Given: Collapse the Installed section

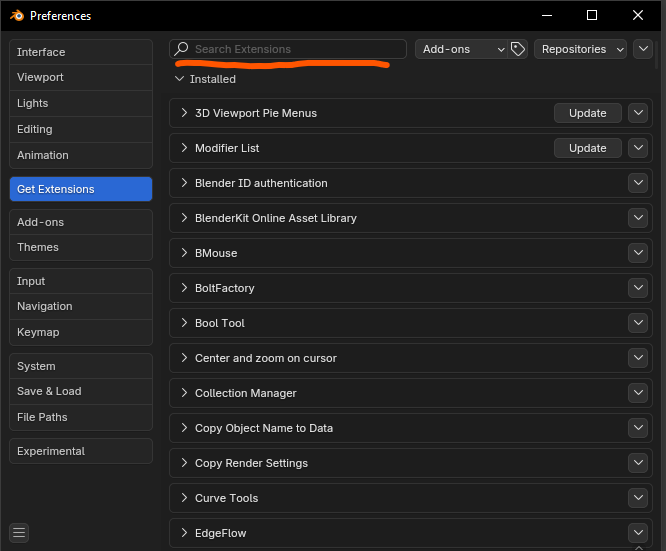Looking at the screenshot, I should 180,79.
